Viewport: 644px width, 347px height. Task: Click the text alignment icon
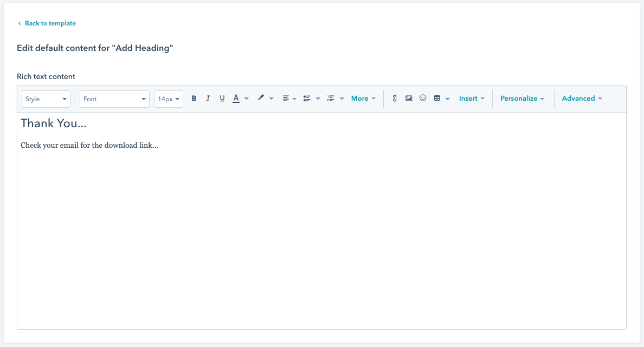[x=286, y=99]
